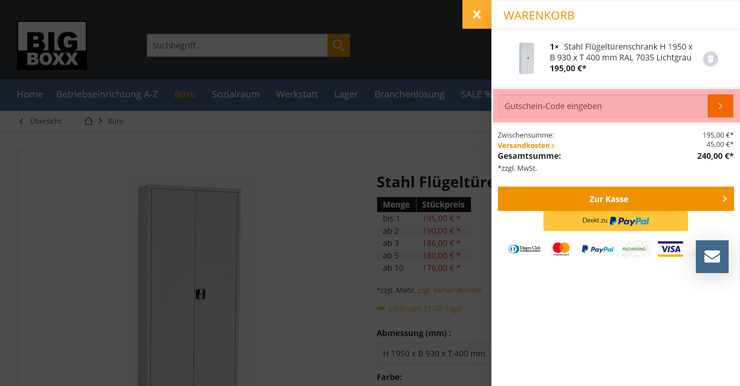740x386 pixels.
Task: Go to the Home menu item
Action: [30, 94]
